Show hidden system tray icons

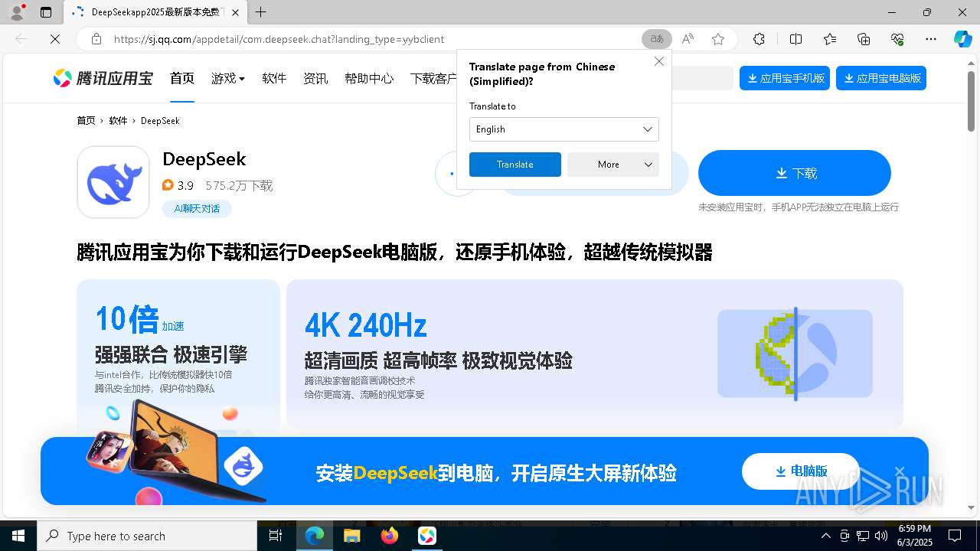pos(825,536)
